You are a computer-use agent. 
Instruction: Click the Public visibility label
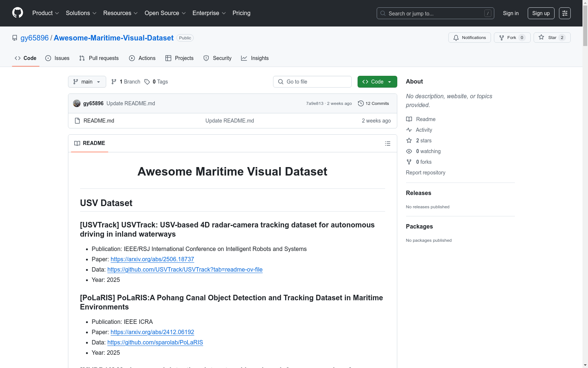pos(185,38)
